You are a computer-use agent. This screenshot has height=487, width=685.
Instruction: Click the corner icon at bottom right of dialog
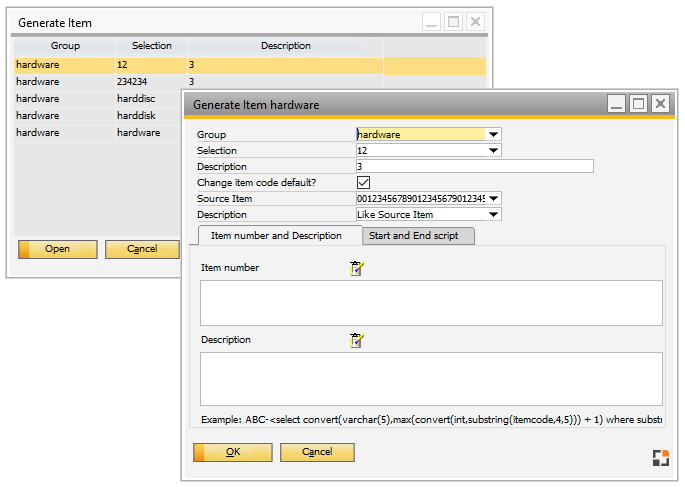(x=659, y=458)
